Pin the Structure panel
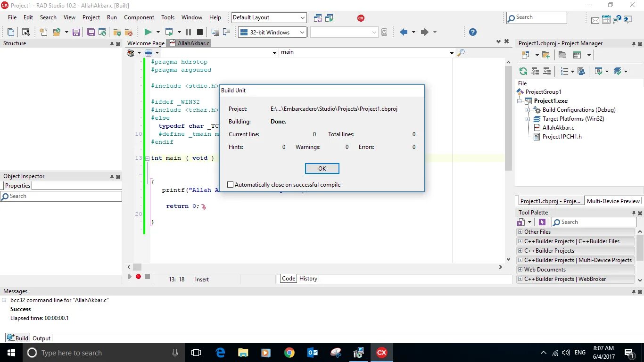The image size is (644, 362). coord(112,44)
